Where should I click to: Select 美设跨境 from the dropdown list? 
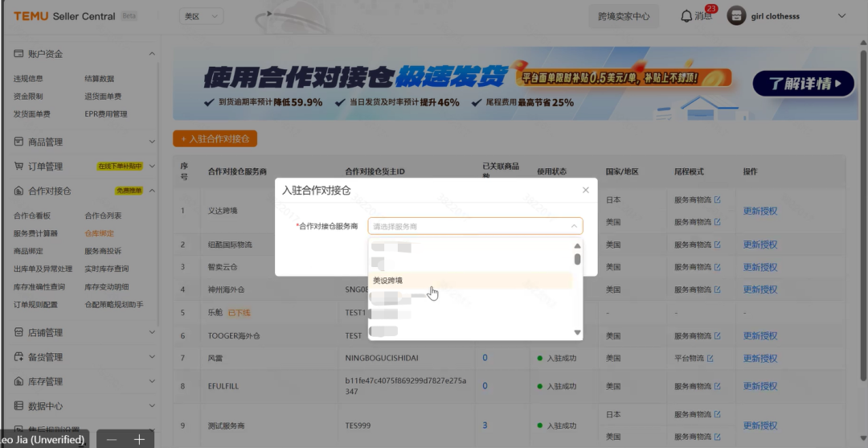470,281
